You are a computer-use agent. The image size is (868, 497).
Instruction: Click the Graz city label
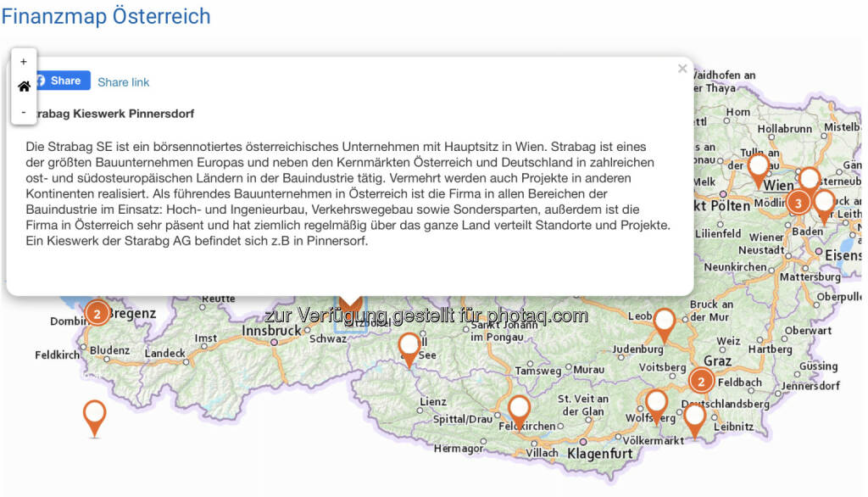coord(717,361)
